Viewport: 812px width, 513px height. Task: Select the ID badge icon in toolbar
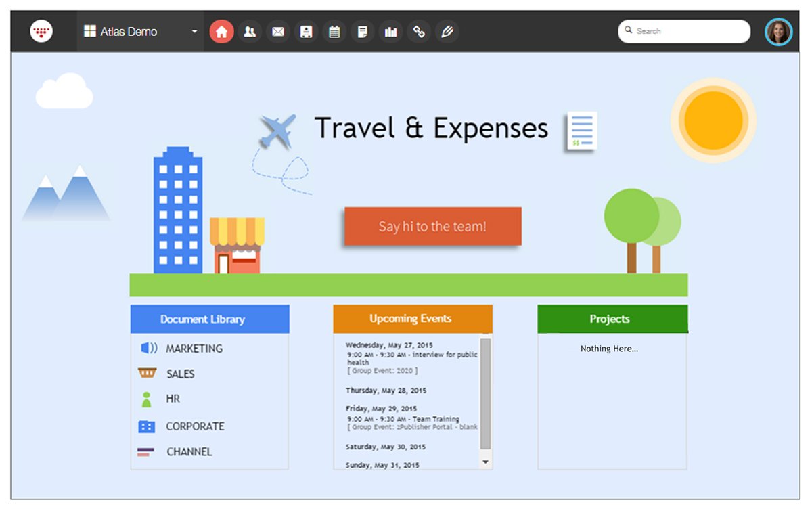(x=306, y=30)
